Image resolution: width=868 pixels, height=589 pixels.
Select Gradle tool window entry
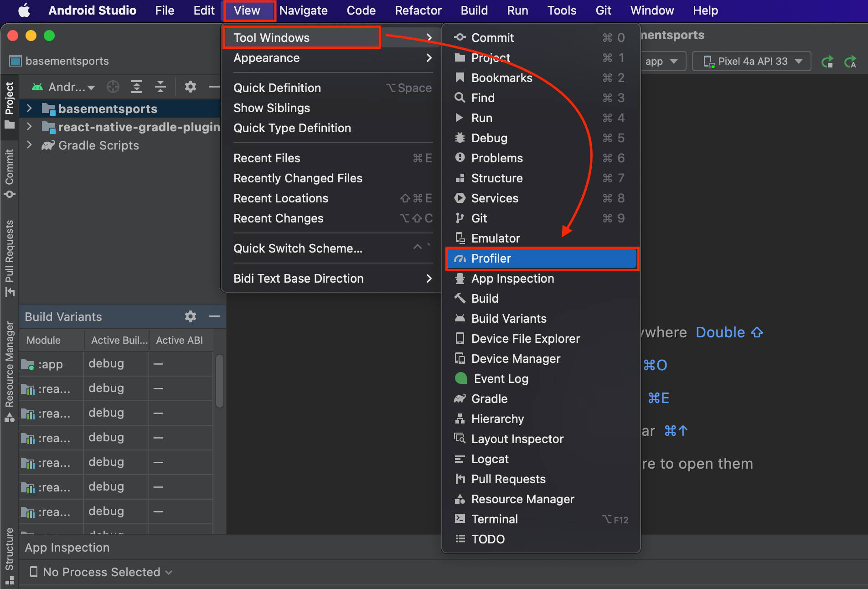tap(542, 398)
